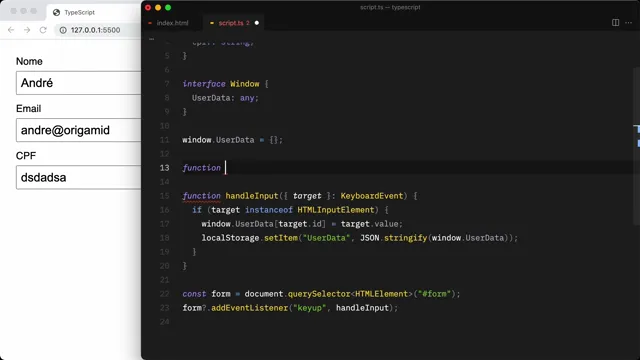Image resolution: width=640 pixels, height=360 pixels.
Task: Click the browser forward arrow
Action: click(27, 30)
